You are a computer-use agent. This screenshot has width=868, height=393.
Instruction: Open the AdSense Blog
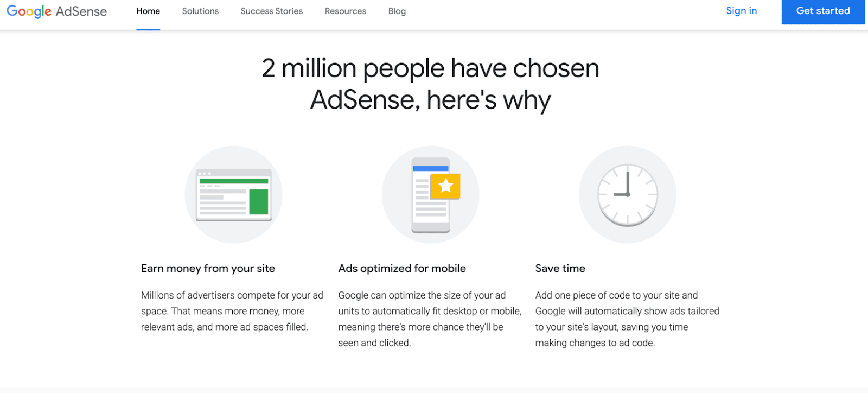coord(397,11)
